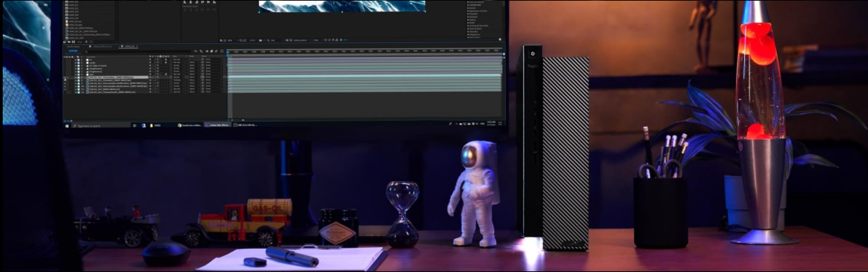The height and width of the screenshot is (272, 868).
Task: Click the highlighted layer 7 duration bar
Action: 365,77
